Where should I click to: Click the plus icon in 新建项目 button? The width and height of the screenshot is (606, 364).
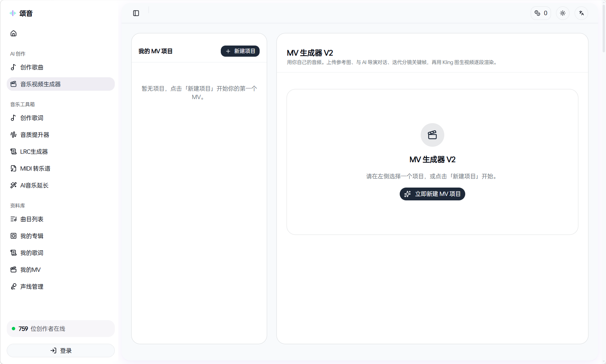(228, 51)
